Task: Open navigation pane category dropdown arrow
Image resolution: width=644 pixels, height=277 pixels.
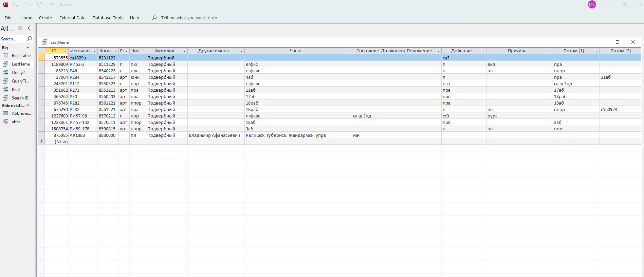Action: pyautogui.click(x=20, y=28)
